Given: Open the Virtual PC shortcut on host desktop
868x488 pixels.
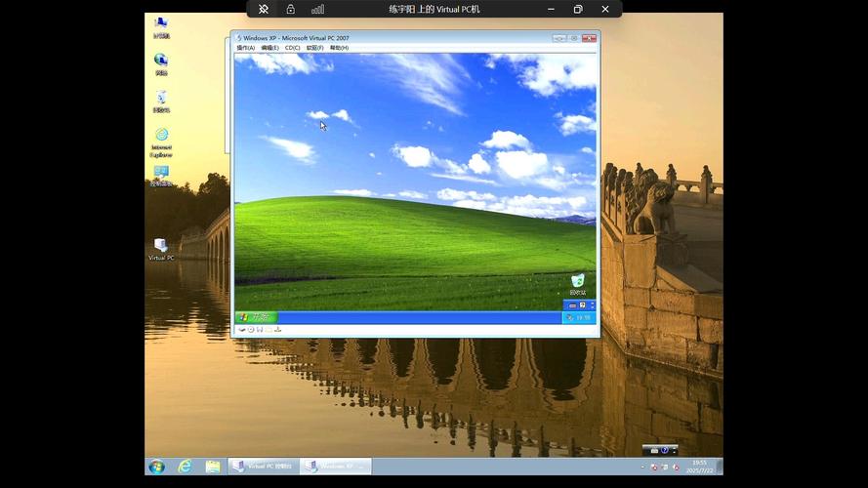Looking at the screenshot, I should 161,247.
